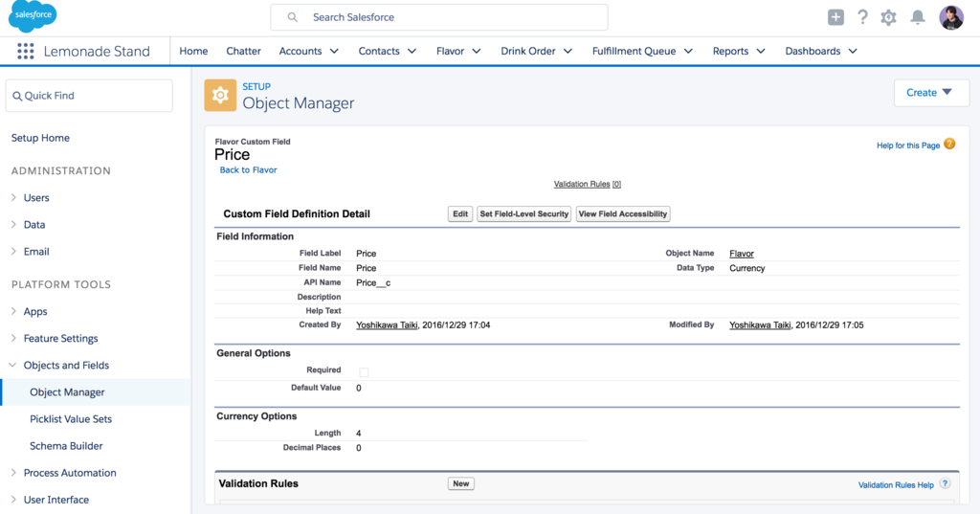
Task: Open the Dashboards tab
Action: (x=813, y=52)
